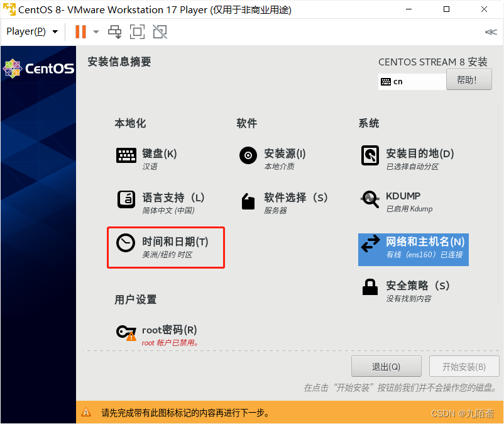
Task: Click the warning triangle in the orange bar
Action: coord(86,412)
